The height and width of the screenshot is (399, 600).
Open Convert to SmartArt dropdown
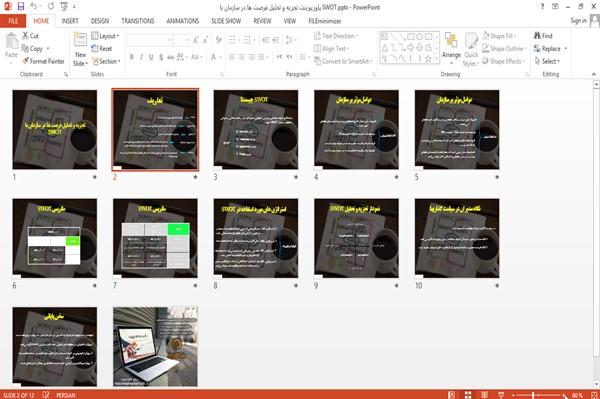[343, 61]
